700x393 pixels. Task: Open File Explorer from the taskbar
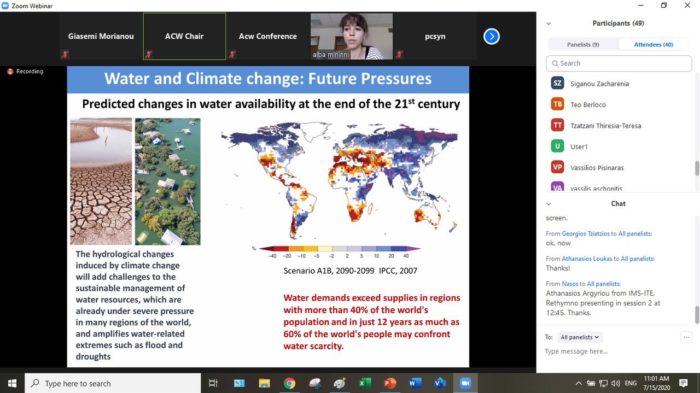264,383
